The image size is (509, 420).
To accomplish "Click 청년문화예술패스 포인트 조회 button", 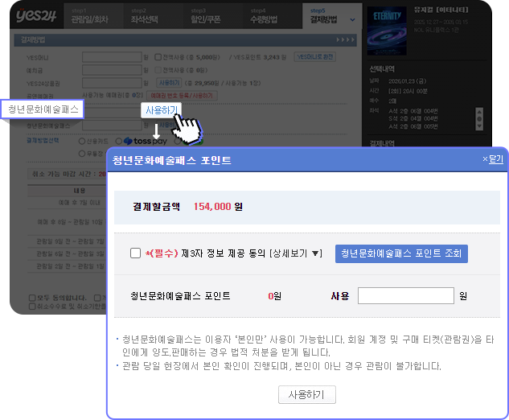I will point(401,253).
